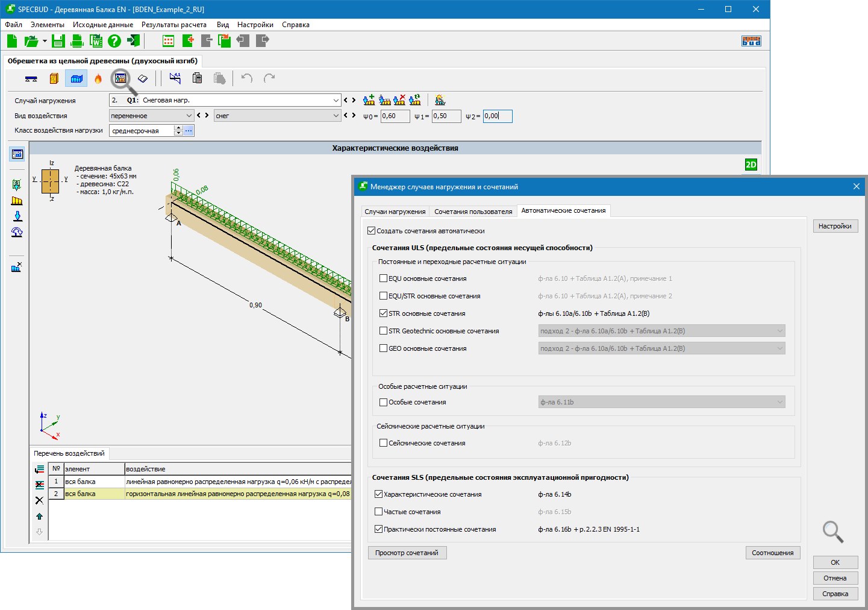The height and width of the screenshot is (610, 868).
Task: Click the Просмотр сочетаний button
Action: click(x=407, y=553)
